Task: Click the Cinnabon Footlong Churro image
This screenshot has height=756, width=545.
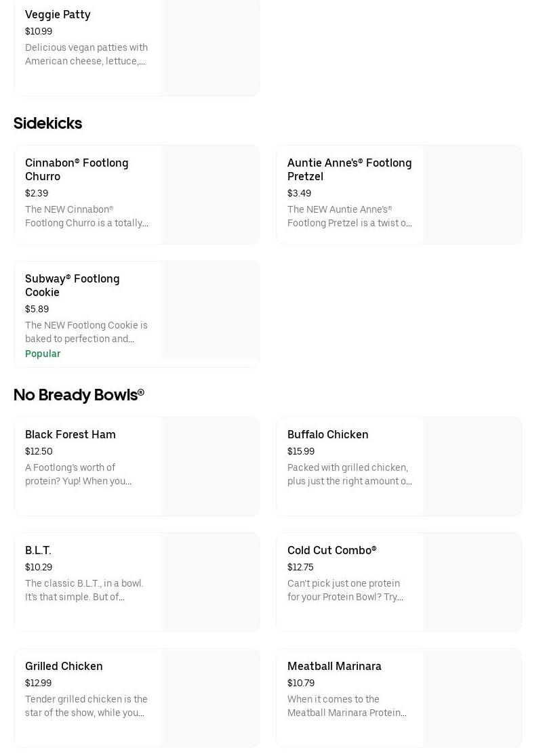Action: click(209, 194)
